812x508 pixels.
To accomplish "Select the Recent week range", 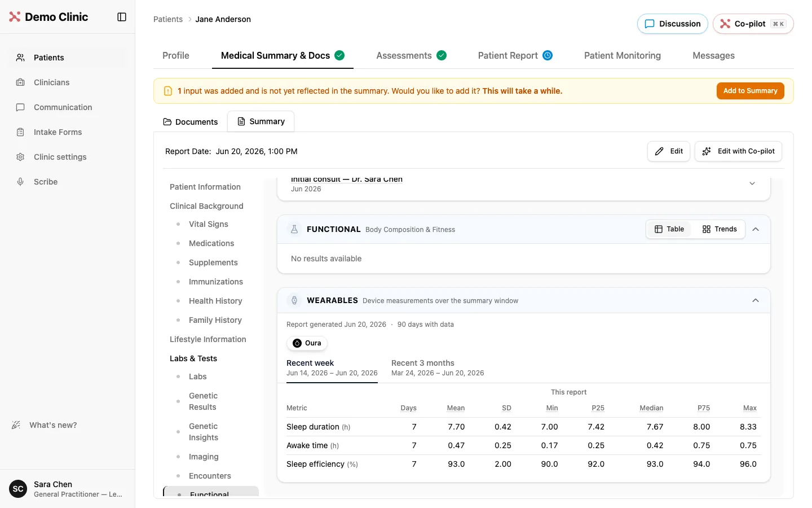I will pyautogui.click(x=332, y=367).
